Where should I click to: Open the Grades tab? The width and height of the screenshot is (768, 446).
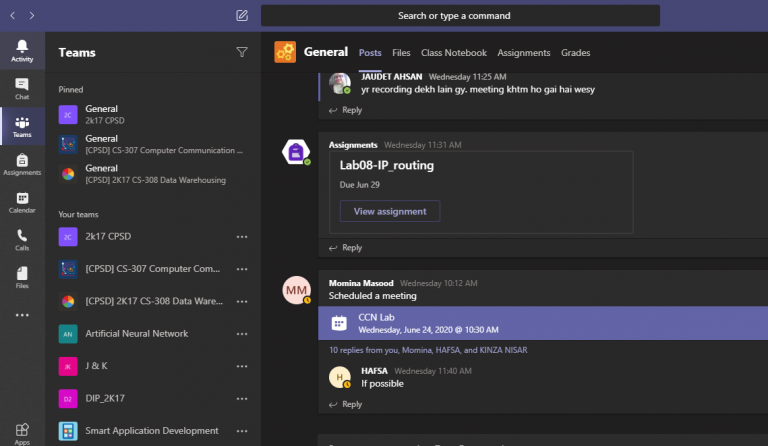(576, 52)
